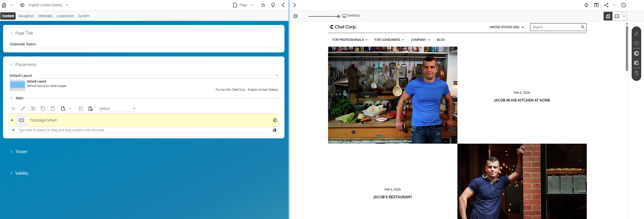Click the paste clipboard icon in Main toolbar

[x=52, y=109]
